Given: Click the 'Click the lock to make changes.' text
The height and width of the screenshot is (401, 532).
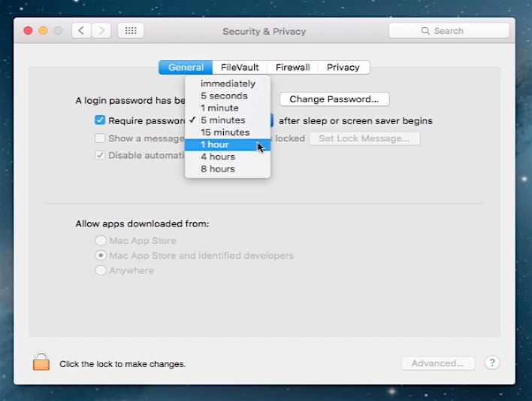Looking at the screenshot, I should [x=122, y=364].
